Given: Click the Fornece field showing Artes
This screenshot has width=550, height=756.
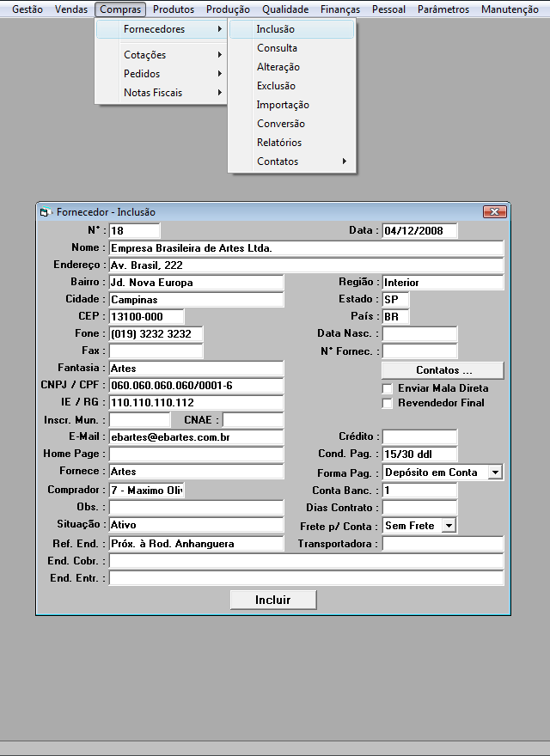Looking at the screenshot, I should [196, 472].
